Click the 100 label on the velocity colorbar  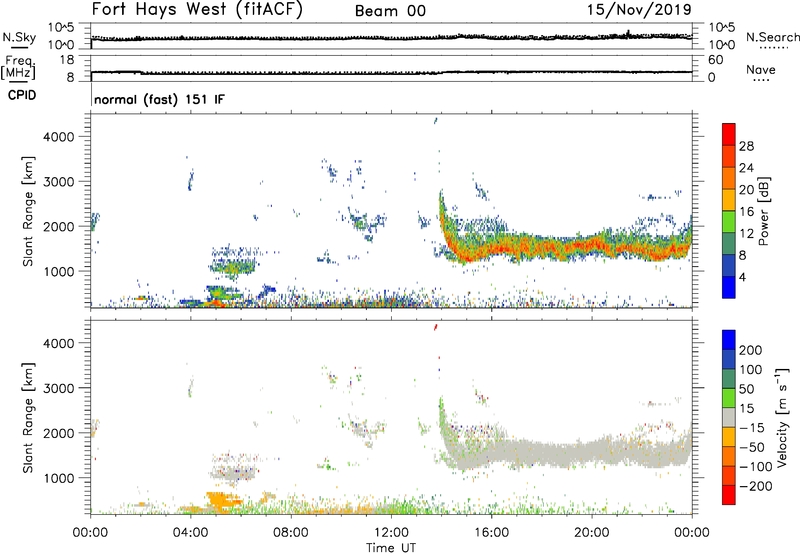click(751, 370)
